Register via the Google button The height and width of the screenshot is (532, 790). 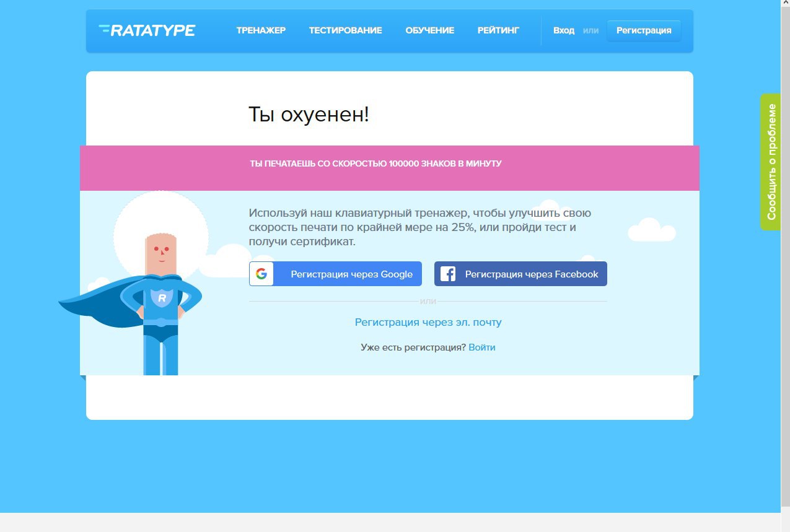click(335, 274)
